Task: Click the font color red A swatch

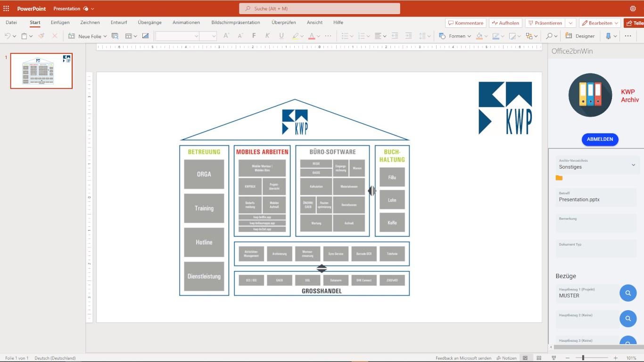Action: coord(311,36)
